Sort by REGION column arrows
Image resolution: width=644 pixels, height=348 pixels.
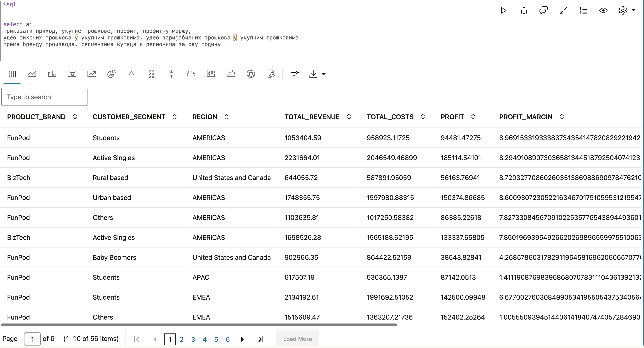point(226,117)
